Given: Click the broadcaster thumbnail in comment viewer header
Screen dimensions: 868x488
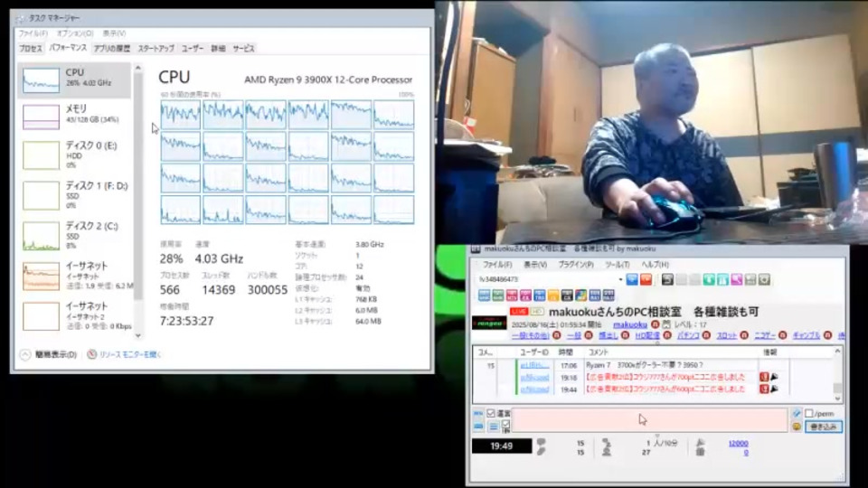Looking at the screenshot, I should [489, 324].
